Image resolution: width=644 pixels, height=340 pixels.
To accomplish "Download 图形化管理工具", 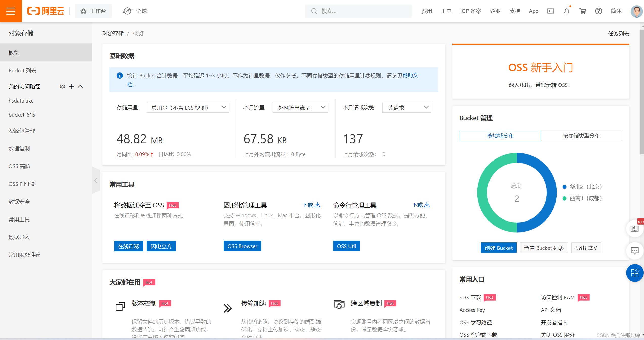I will tap(311, 205).
